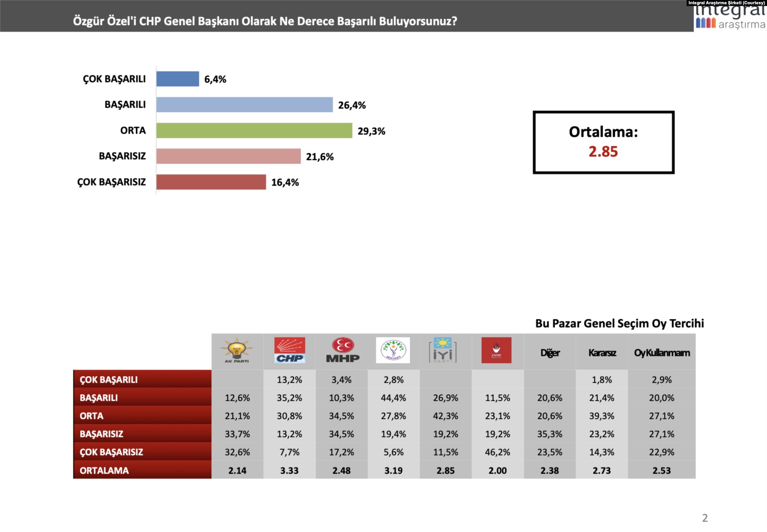
Task: Click the 14,3% Kararsız cell
Action: pyautogui.click(x=602, y=452)
